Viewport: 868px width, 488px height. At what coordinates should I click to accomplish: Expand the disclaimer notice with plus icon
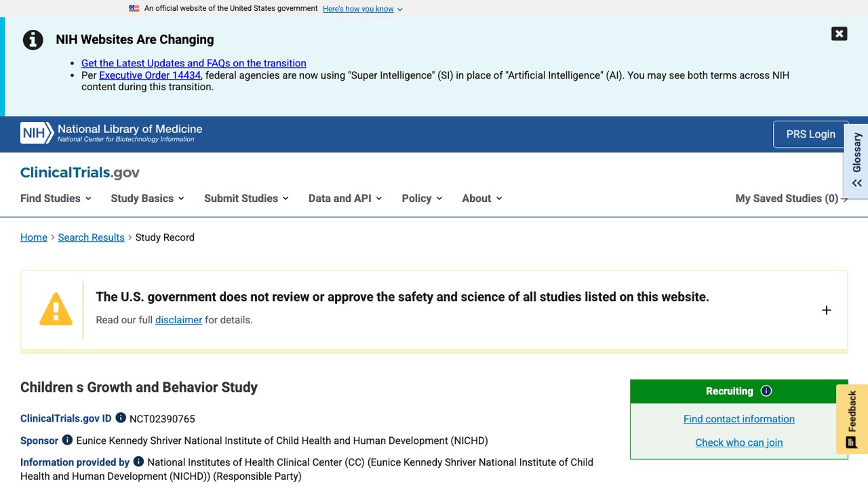click(827, 310)
